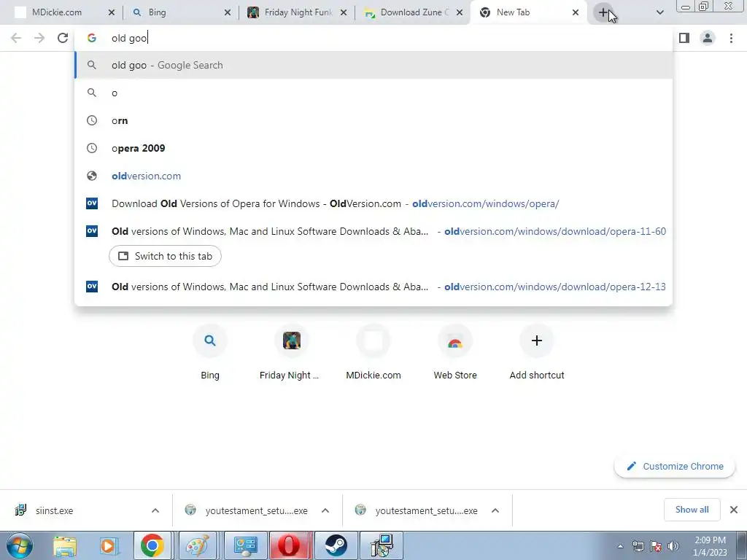Open the setup installer taskbar icon

click(x=382, y=545)
